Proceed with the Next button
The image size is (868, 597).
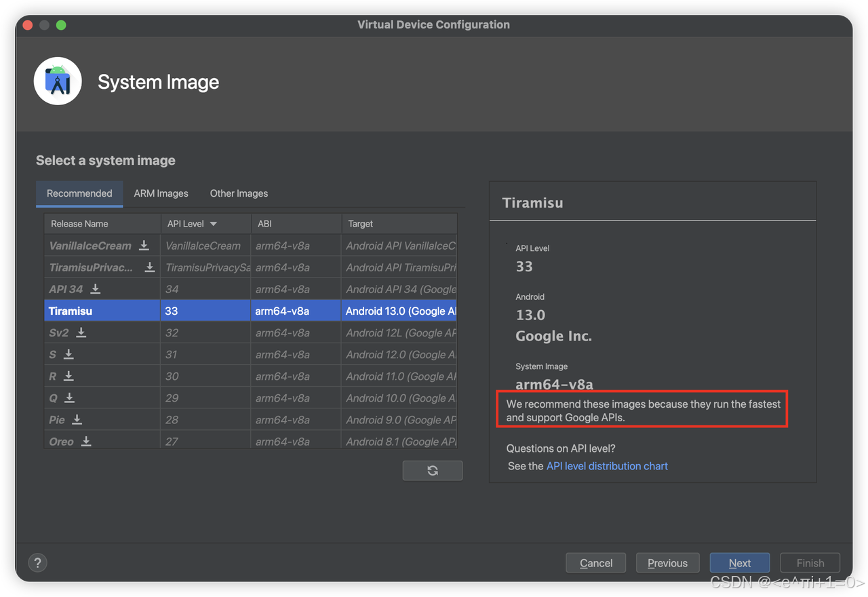(x=740, y=563)
